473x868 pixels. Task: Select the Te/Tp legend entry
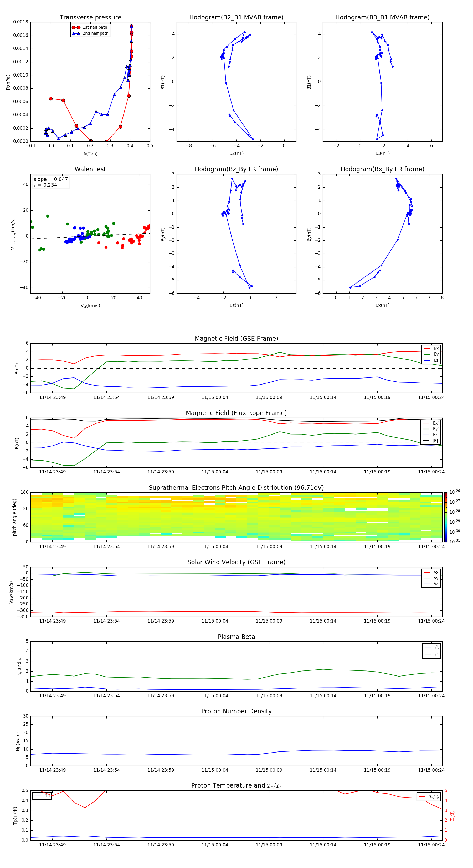click(x=429, y=796)
